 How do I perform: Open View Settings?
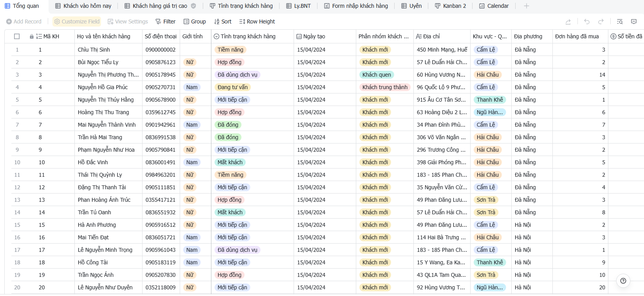(128, 22)
